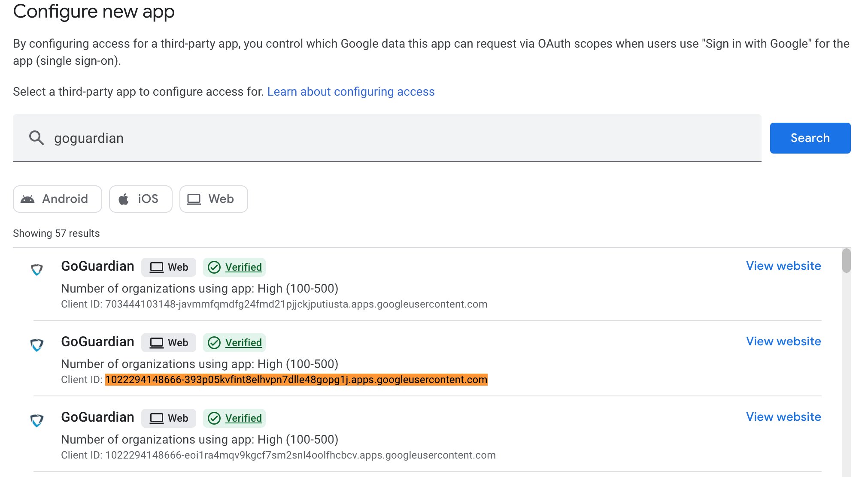Click Verified checkmark icon for highlighted client ID

214,343
